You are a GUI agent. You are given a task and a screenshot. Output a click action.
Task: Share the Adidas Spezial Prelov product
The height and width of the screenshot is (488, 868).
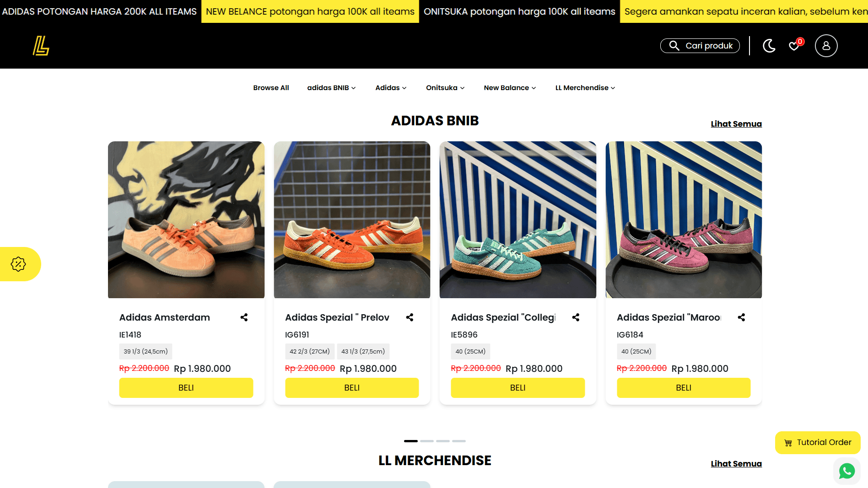(410, 317)
